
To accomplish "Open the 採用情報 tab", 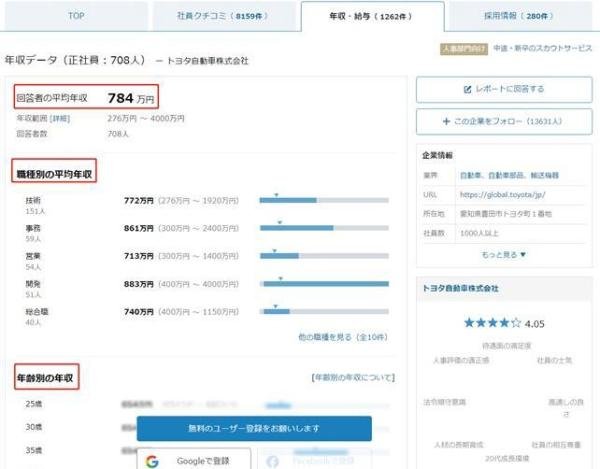I will click(520, 16).
